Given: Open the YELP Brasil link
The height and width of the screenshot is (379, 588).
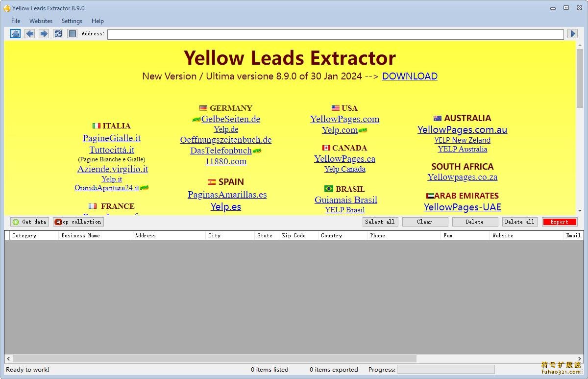Looking at the screenshot, I should point(345,210).
